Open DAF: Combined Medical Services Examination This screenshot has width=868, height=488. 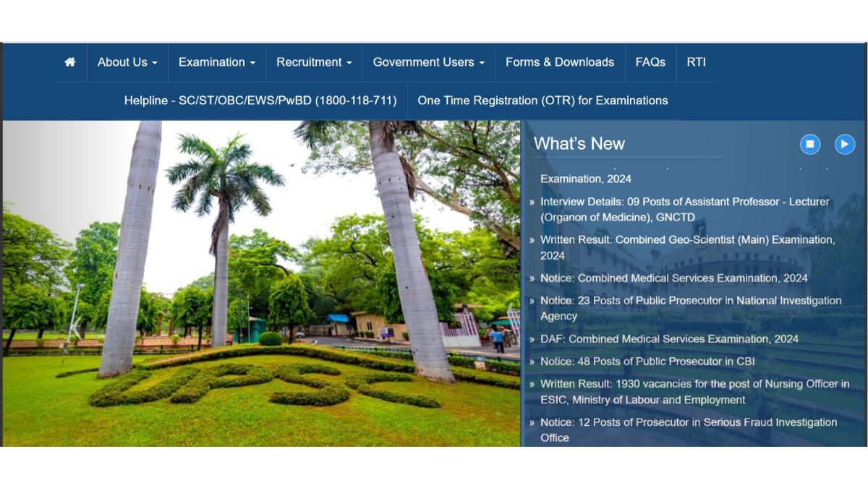(x=669, y=339)
